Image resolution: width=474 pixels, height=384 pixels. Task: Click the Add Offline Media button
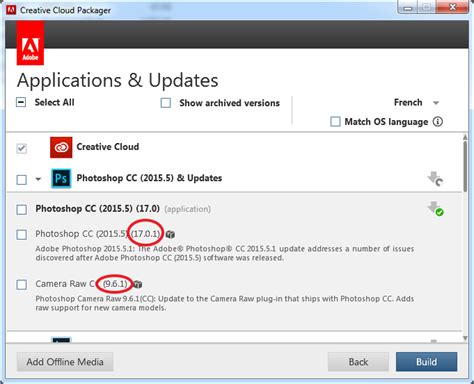pos(65,362)
